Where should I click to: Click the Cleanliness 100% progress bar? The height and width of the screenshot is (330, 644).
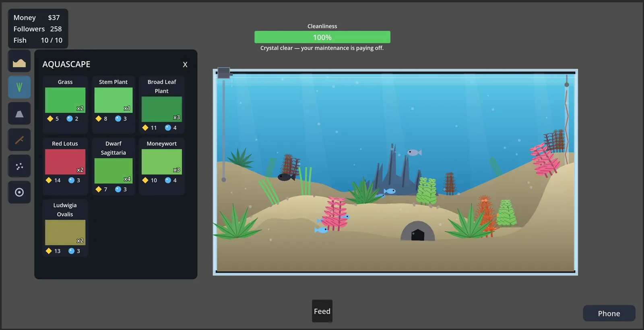coord(322,37)
